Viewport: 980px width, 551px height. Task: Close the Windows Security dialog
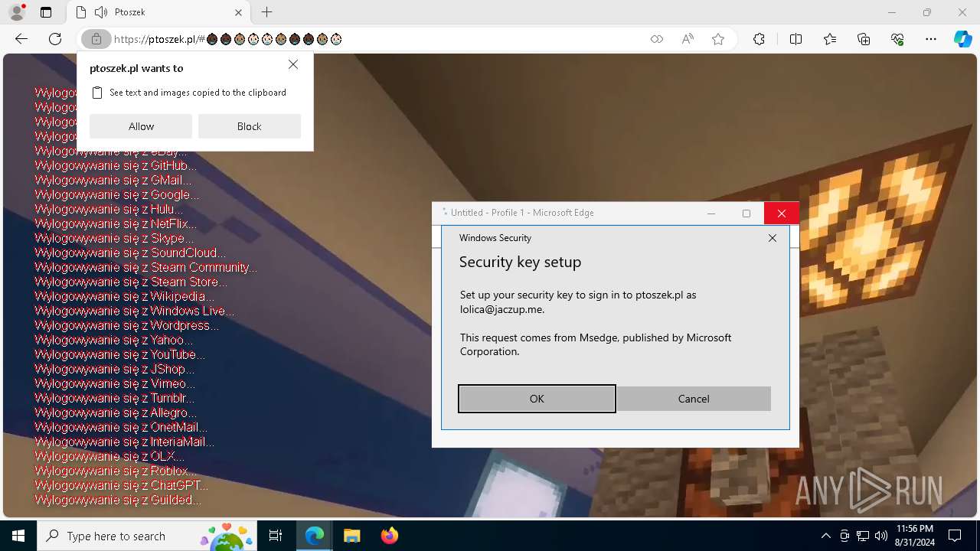click(x=773, y=238)
